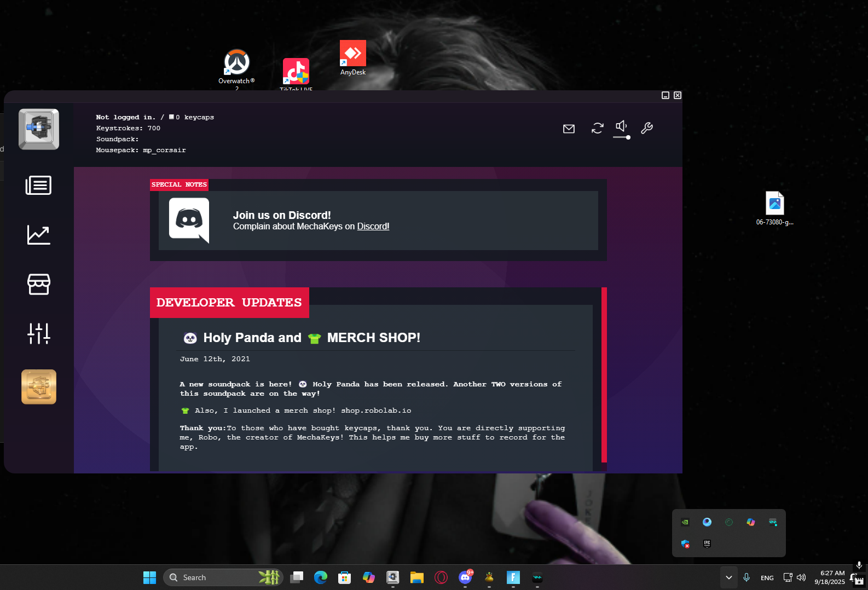Launch Microsoft Edge from the taskbar
The width and height of the screenshot is (868, 590).
tap(321, 577)
